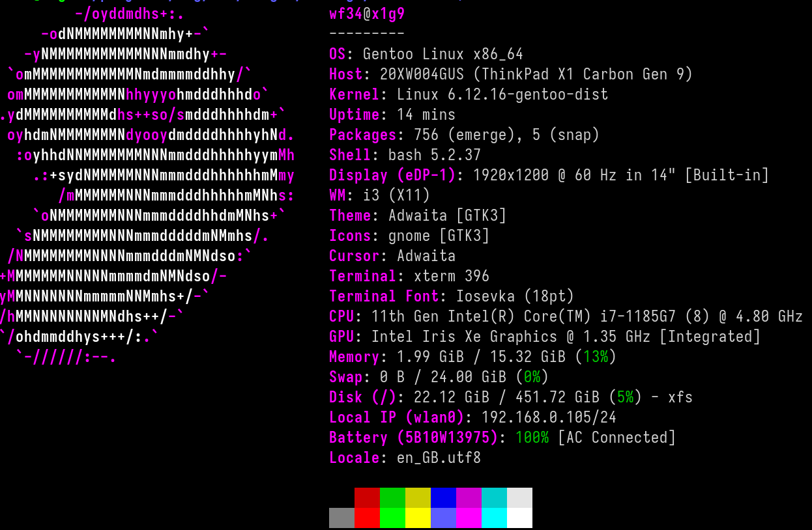812x530 pixels.
Task: Click the wf34@x1g9 user-host title
Action: pos(367,14)
